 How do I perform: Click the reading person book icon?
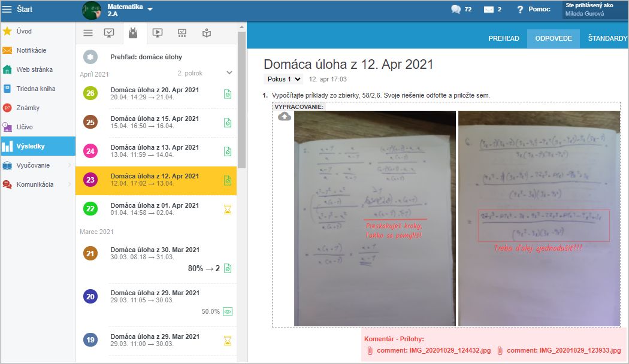point(207,34)
